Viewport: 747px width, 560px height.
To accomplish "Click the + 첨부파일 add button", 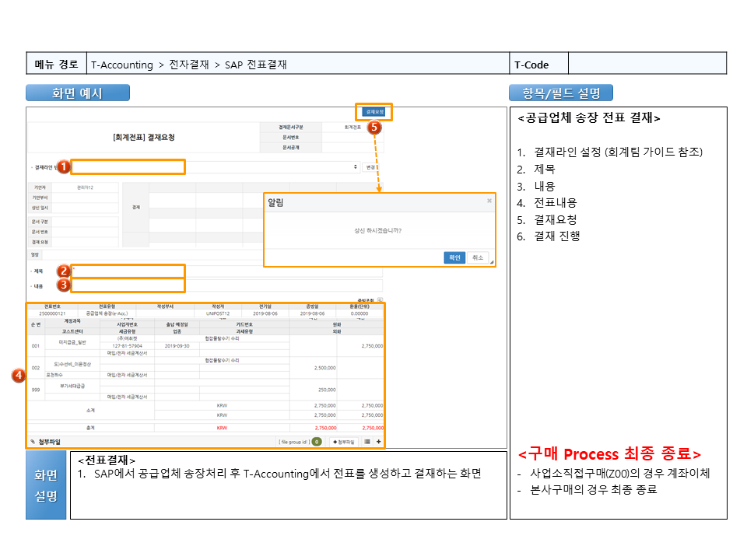I will click(x=343, y=442).
